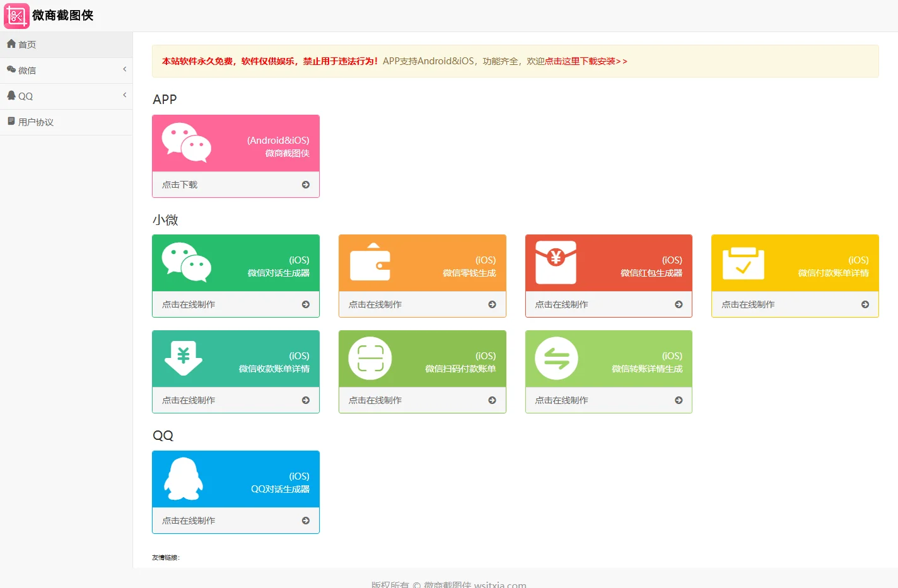This screenshot has height=588, width=898.
Task: Click the 微信收款账单详情 card title
Action: [274, 369]
